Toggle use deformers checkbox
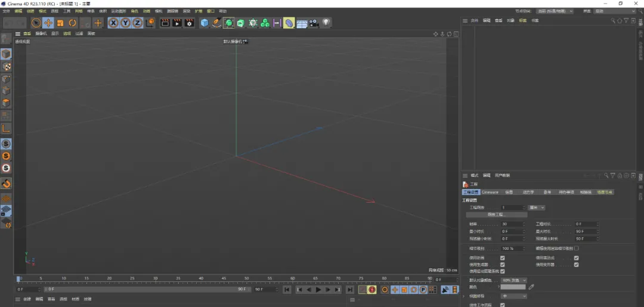The width and height of the screenshot is (644, 307). tap(576, 265)
